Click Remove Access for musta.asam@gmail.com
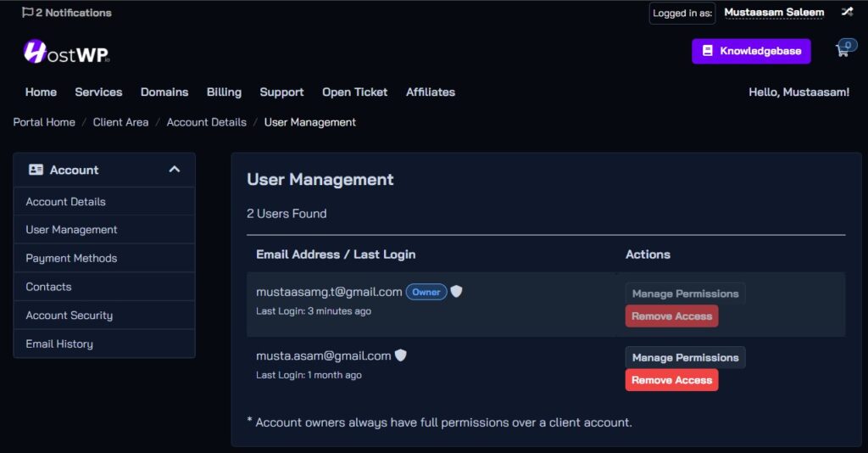This screenshot has height=453, width=868. pyautogui.click(x=671, y=380)
